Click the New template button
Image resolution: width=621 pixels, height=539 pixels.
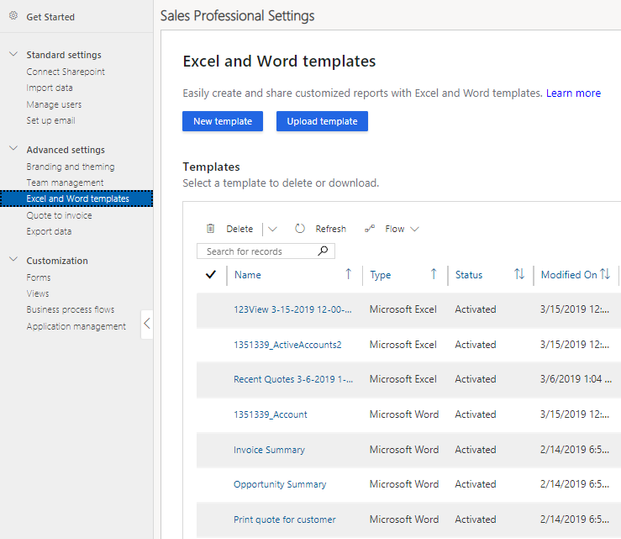click(223, 121)
